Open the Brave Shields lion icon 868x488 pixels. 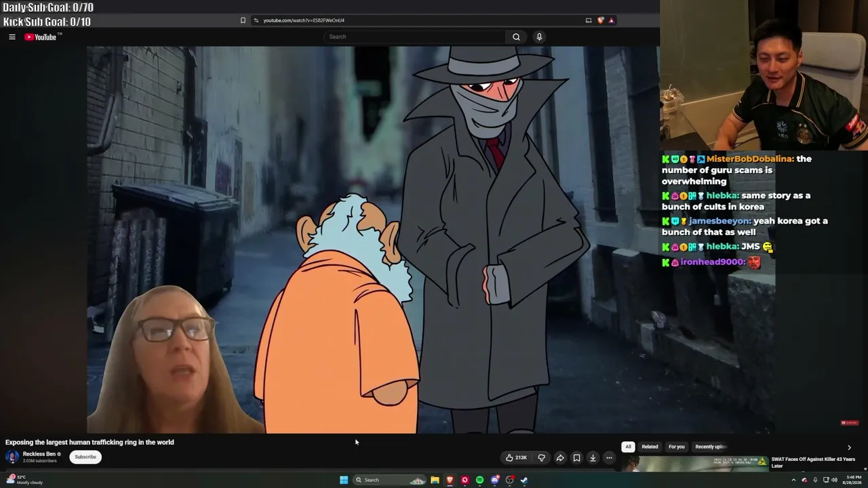click(x=600, y=20)
